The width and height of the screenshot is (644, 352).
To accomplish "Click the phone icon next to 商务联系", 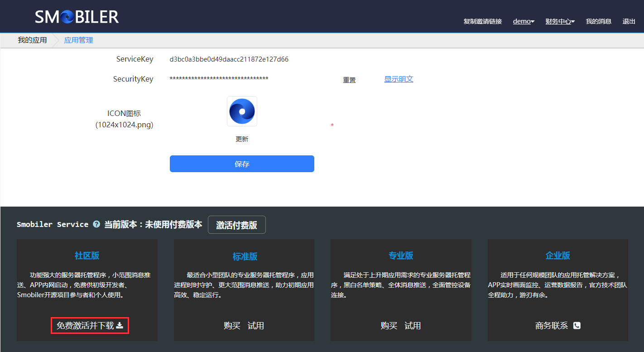I will click(577, 325).
